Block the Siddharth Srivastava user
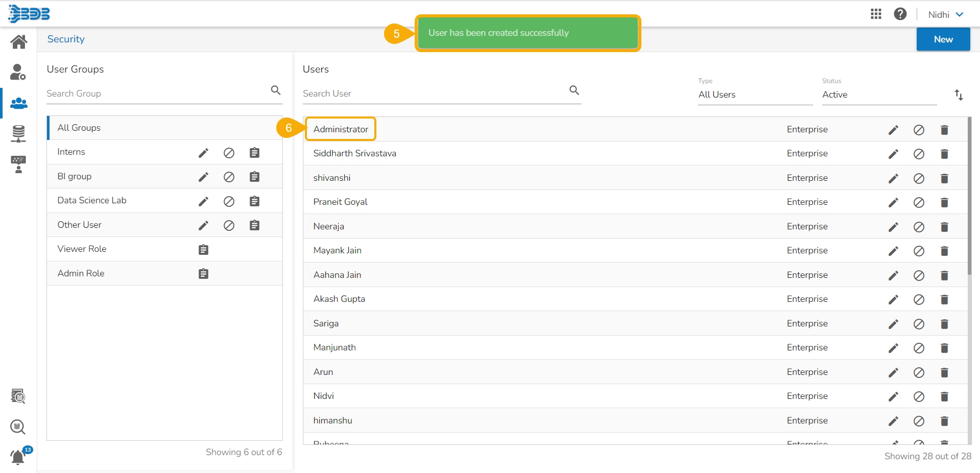This screenshot has height=473, width=980. coord(919,154)
